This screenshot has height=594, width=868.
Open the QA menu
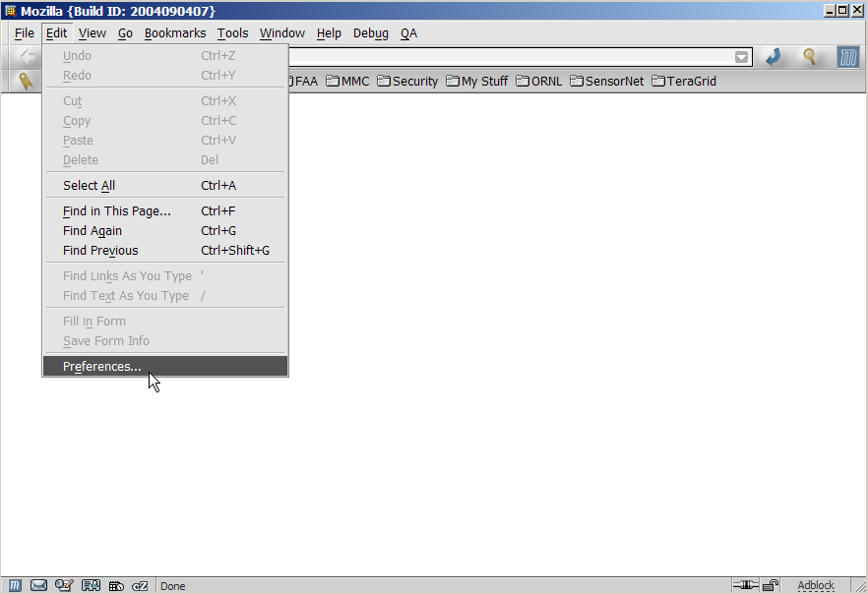pos(408,33)
